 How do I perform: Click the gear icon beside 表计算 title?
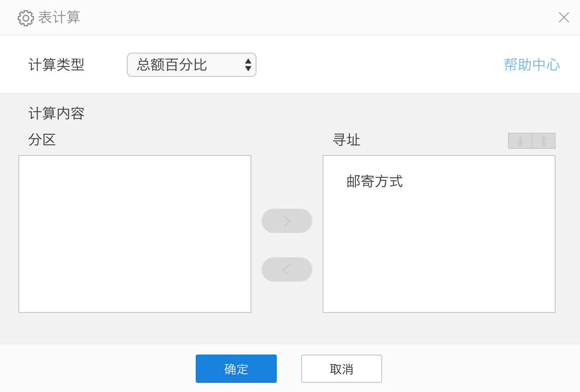[x=25, y=18]
